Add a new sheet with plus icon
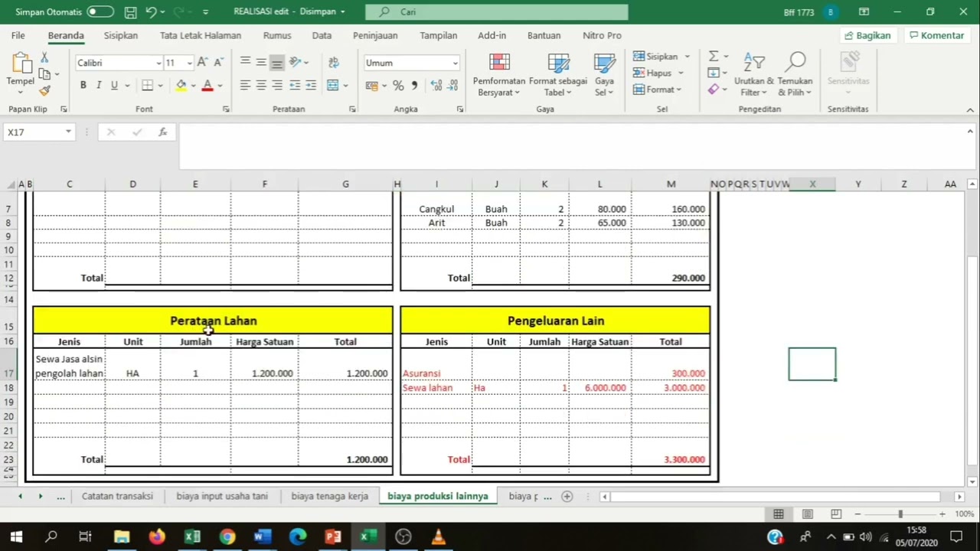Image resolution: width=980 pixels, height=551 pixels. point(567,496)
